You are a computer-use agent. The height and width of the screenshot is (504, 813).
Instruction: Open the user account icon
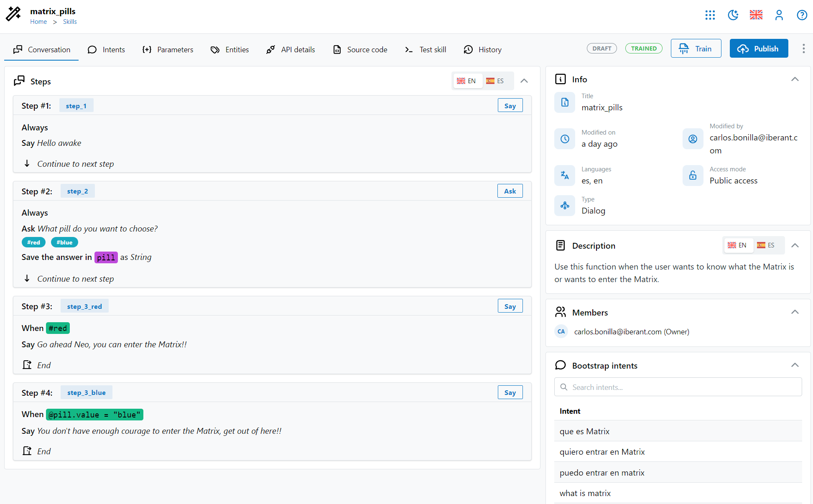click(779, 15)
